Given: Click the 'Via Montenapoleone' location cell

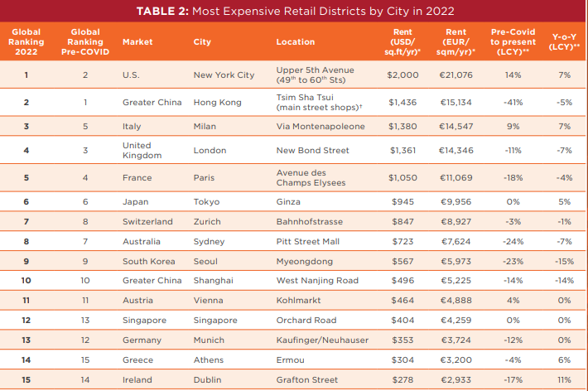Looking at the screenshot, I should point(321,126).
